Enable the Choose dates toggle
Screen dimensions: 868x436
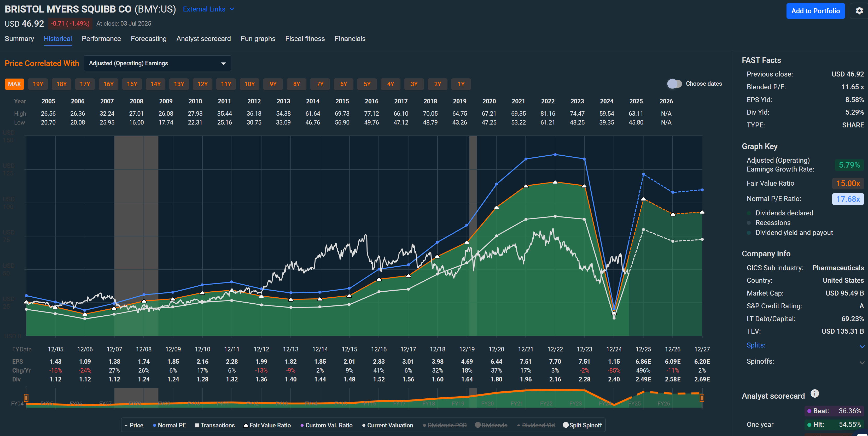click(x=675, y=84)
